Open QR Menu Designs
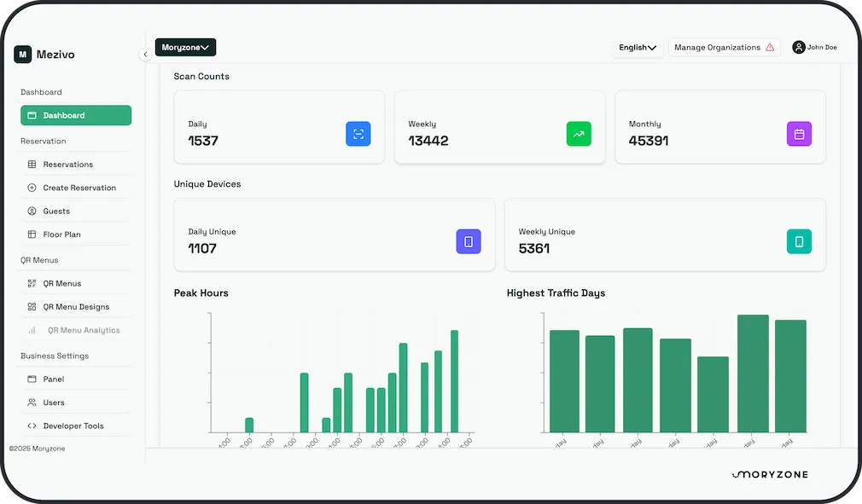 click(x=76, y=307)
